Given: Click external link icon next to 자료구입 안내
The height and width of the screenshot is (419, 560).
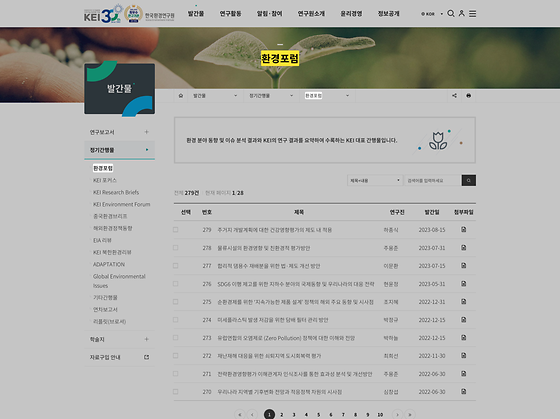Looking at the screenshot, I should pyautogui.click(x=146, y=357).
